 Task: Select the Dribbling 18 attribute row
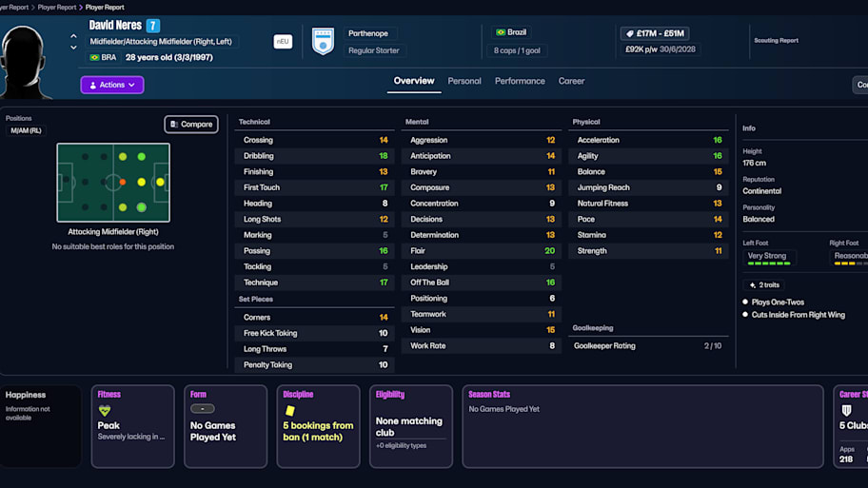(314, 156)
